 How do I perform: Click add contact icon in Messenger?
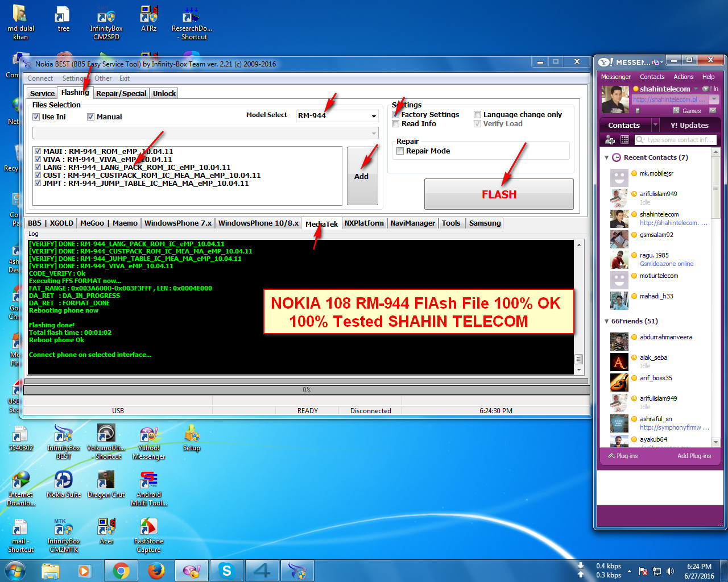610,139
